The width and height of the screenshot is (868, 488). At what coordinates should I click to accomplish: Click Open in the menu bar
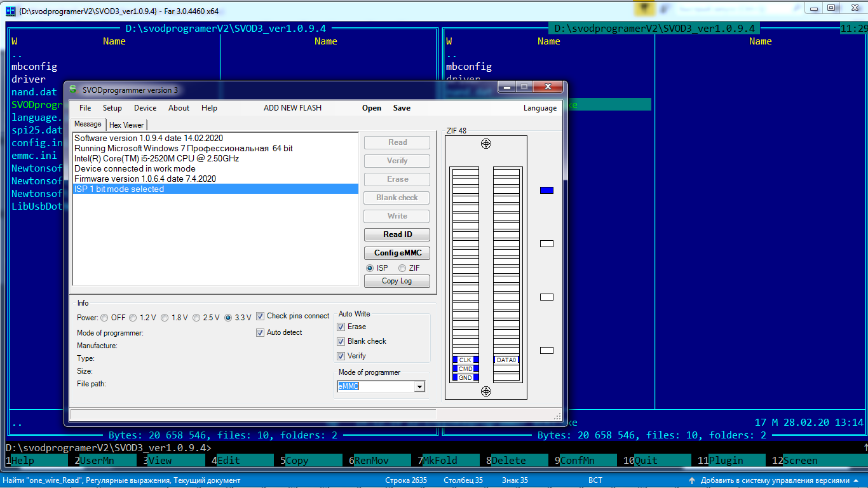[x=372, y=108]
